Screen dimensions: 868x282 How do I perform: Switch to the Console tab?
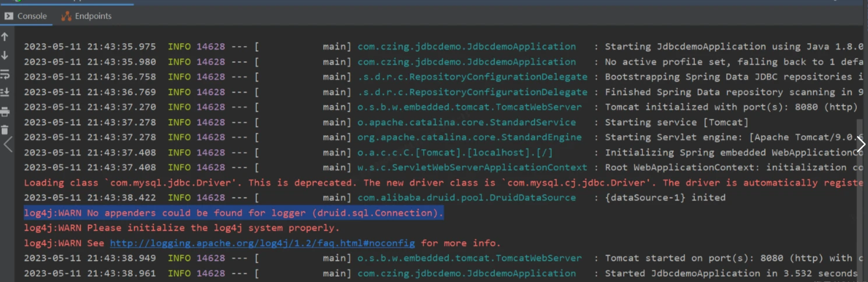pos(26,16)
